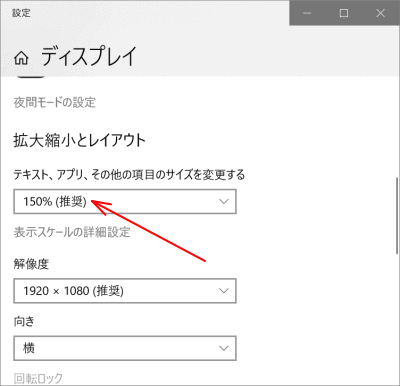
Task: Click the 設定 window title
Action: (x=21, y=13)
